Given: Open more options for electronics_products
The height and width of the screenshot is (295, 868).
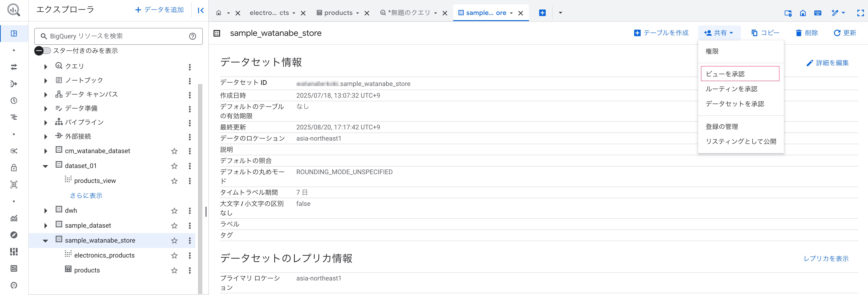Looking at the screenshot, I should click(x=190, y=255).
